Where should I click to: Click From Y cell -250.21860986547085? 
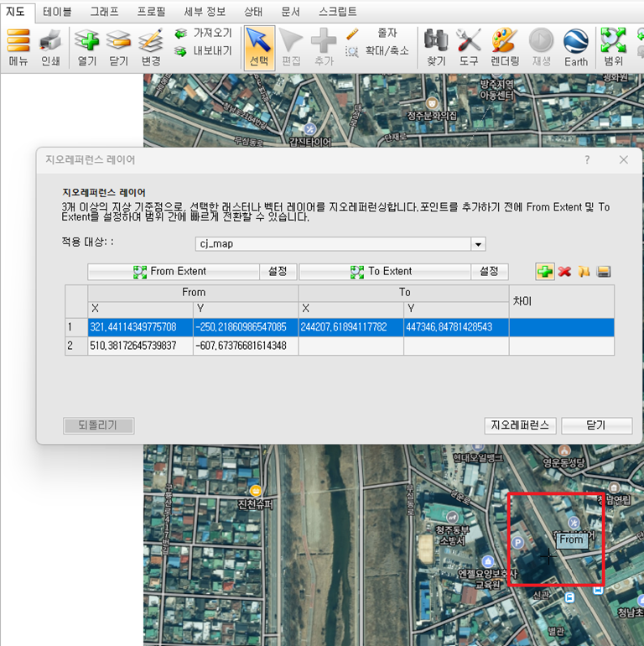246,327
